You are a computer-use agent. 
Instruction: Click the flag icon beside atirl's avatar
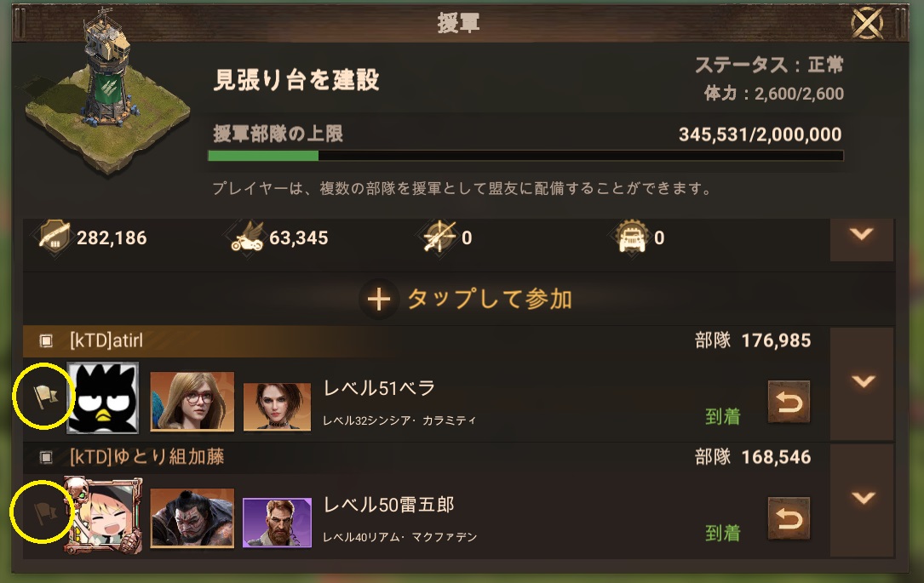(45, 397)
